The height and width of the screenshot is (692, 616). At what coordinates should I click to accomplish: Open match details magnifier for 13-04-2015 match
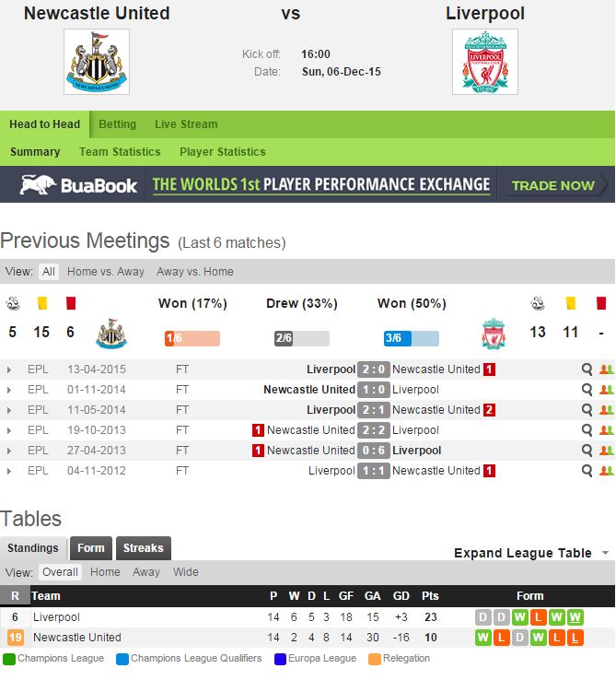(587, 369)
